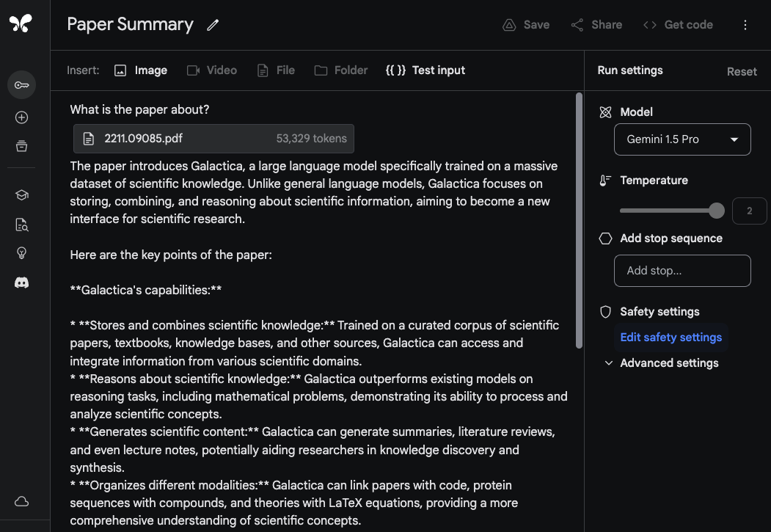Image resolution: width=771 pixels, height=532 pixels.
Task: Click the create new prompt plus icon
Action: click(x=21, y=117)
